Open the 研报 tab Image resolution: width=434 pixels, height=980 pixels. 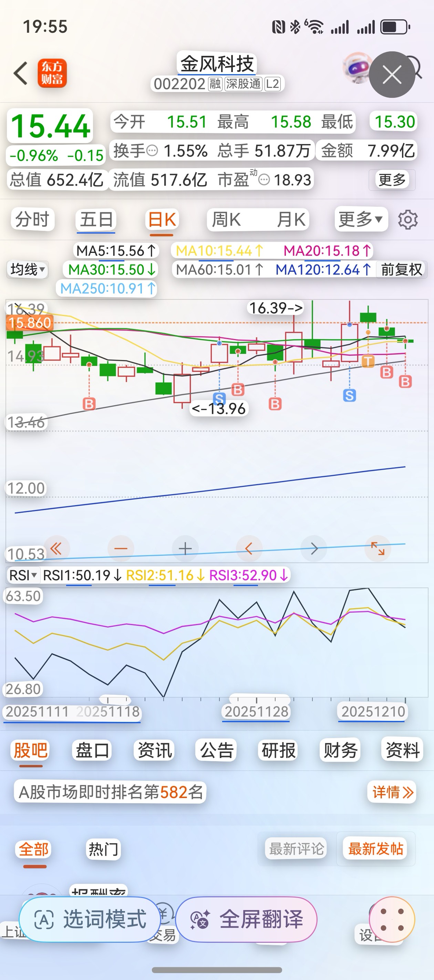tap(278, 750)
